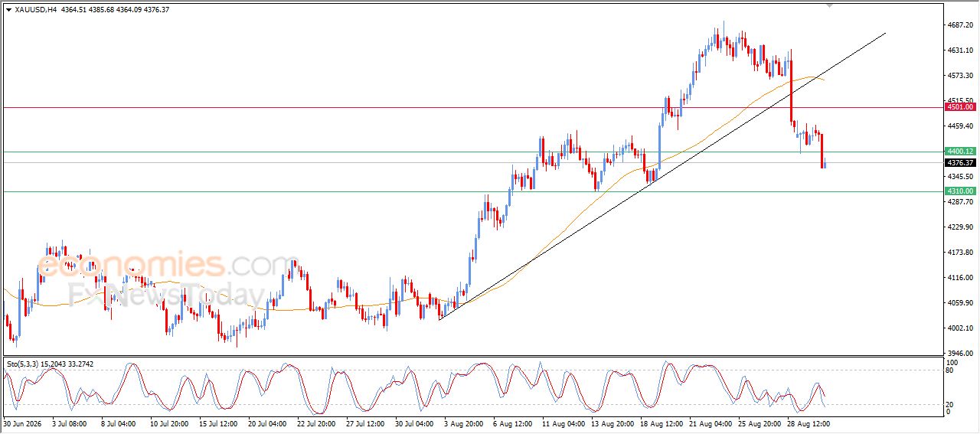Select the red 4501.00 price tag
Image resolution: width=980 pixels, height=434 pixels.
(959, 107)
